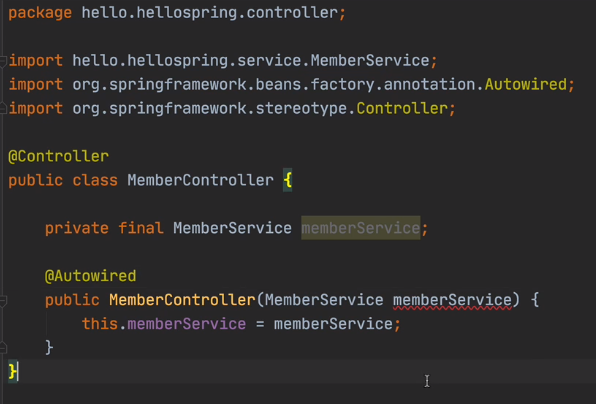Click highlighted opening brace of MemberController class
This screenshot has height=404, width=596.
pos(288,180)
